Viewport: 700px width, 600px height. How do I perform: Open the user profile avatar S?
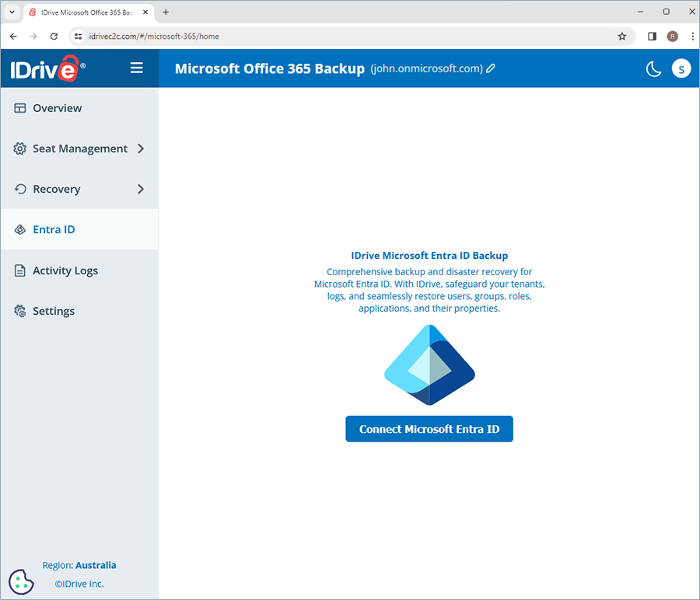coord(681,68)
